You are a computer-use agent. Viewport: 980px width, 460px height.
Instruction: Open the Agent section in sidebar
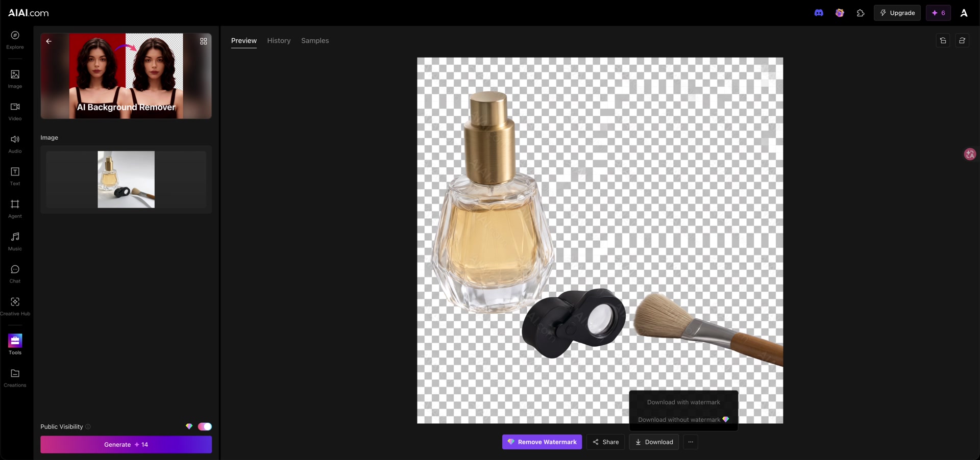[15, 209]
